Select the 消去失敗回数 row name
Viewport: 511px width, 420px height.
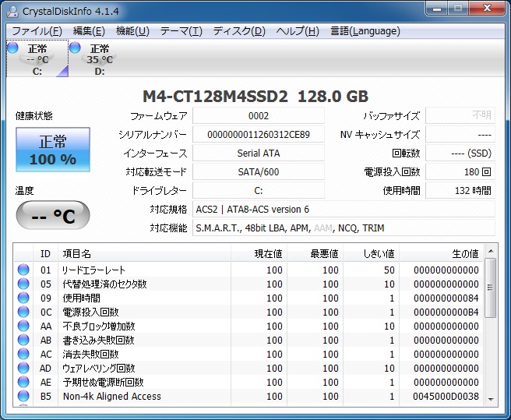pyautogui.click(x=90, y=354)
